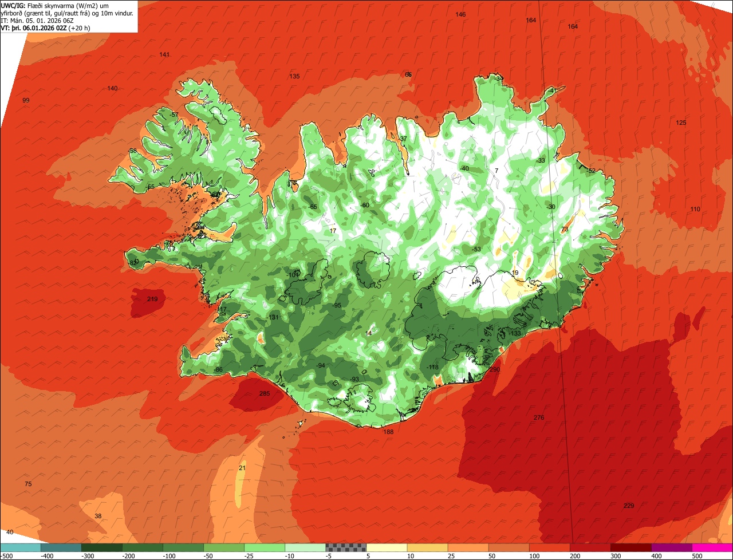Click the magenta legend swatch above 500
Viewport: 733px width, 560px height.
pos(712,547)
